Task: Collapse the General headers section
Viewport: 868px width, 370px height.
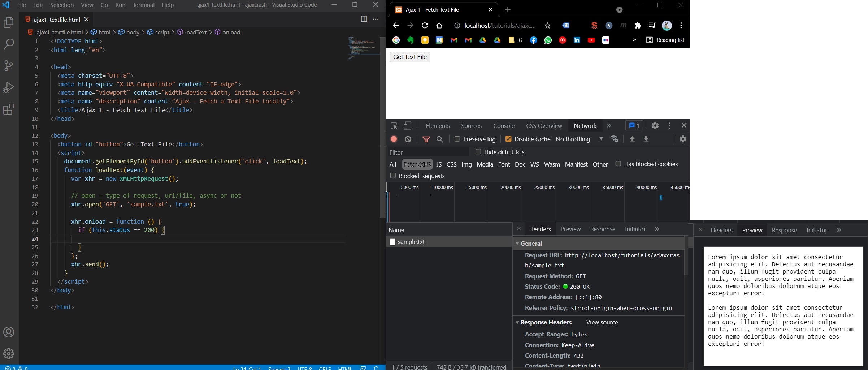Action: pos(517,244)
